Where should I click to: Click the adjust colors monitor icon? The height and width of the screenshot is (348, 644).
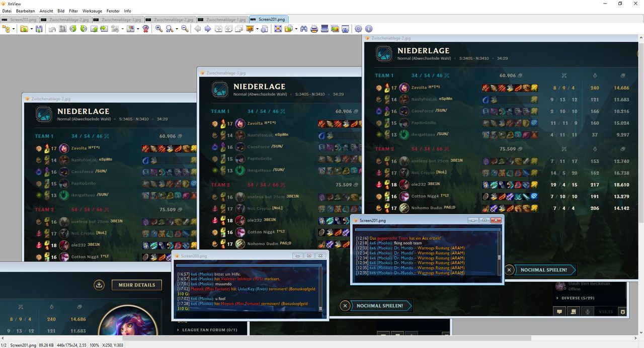pyautogui.click(x=130, y=29)
